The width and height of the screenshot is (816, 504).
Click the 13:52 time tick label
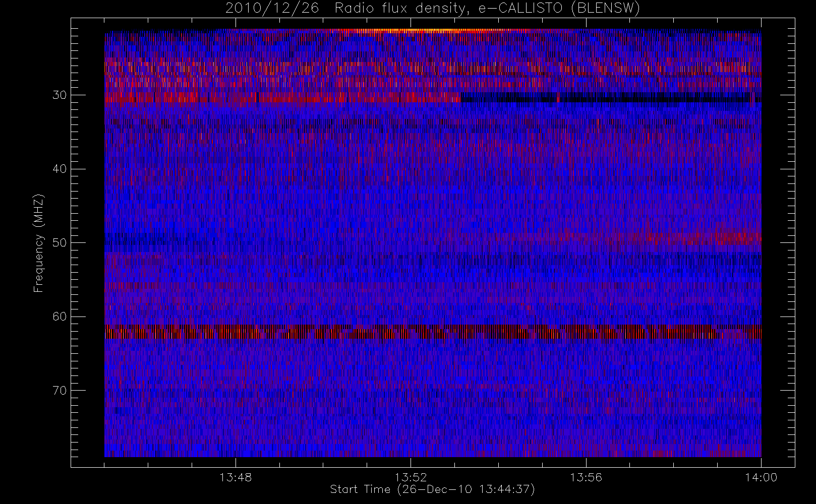tap(411, 477)
